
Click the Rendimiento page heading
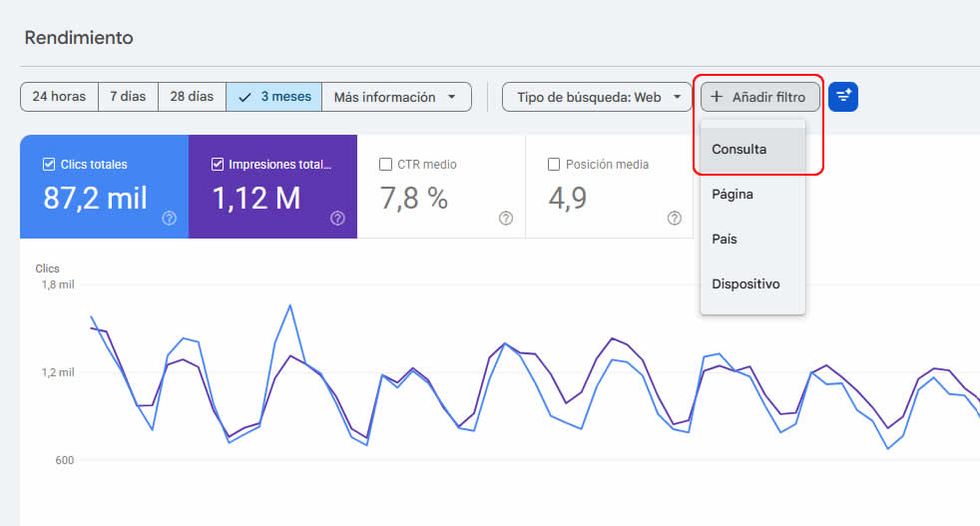click(x=79, y=38)
